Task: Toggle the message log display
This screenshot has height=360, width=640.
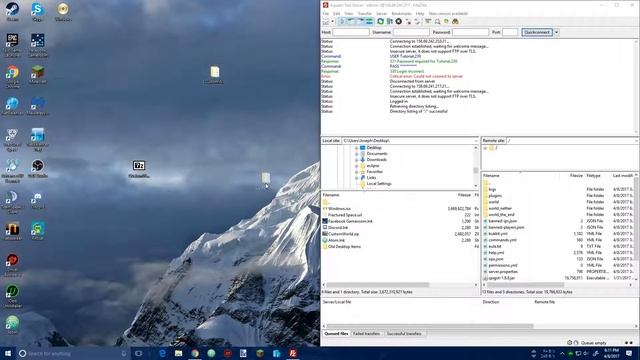Action: pos(342,21)
